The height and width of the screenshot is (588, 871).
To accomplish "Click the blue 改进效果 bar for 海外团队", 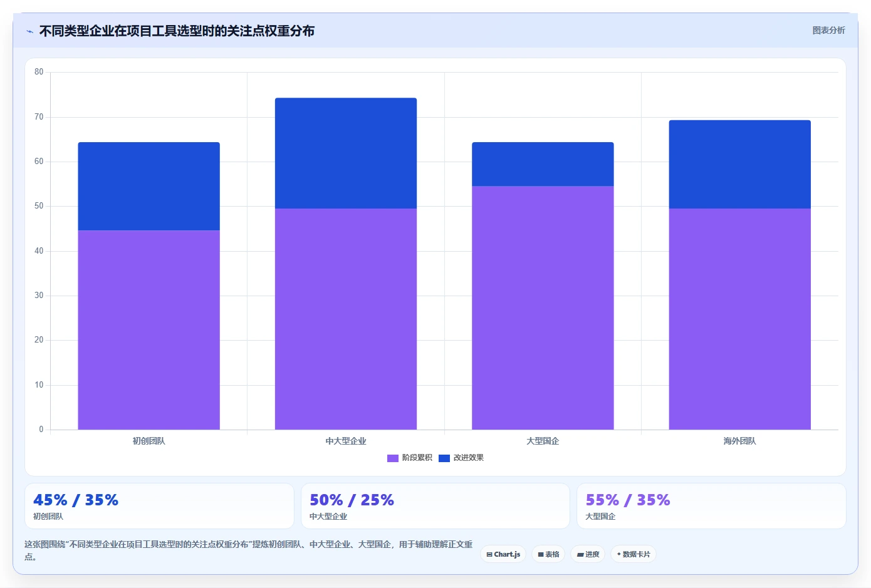I will click(740, 164).
